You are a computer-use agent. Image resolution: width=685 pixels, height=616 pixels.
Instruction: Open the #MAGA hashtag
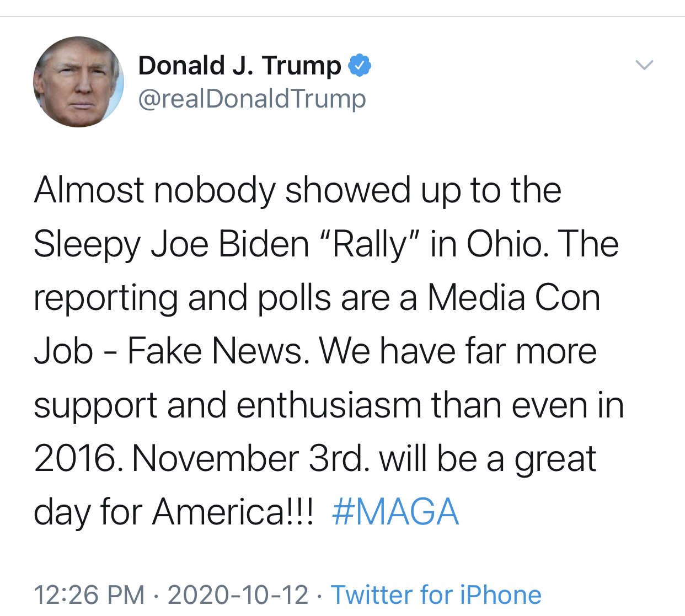coord(395,512)
